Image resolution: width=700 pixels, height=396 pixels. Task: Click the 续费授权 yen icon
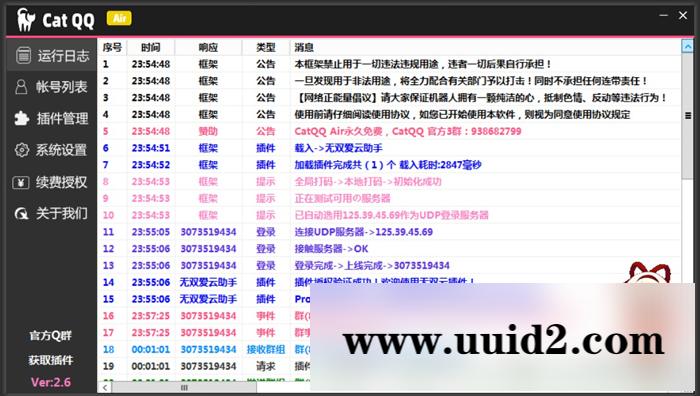(21, 183)
